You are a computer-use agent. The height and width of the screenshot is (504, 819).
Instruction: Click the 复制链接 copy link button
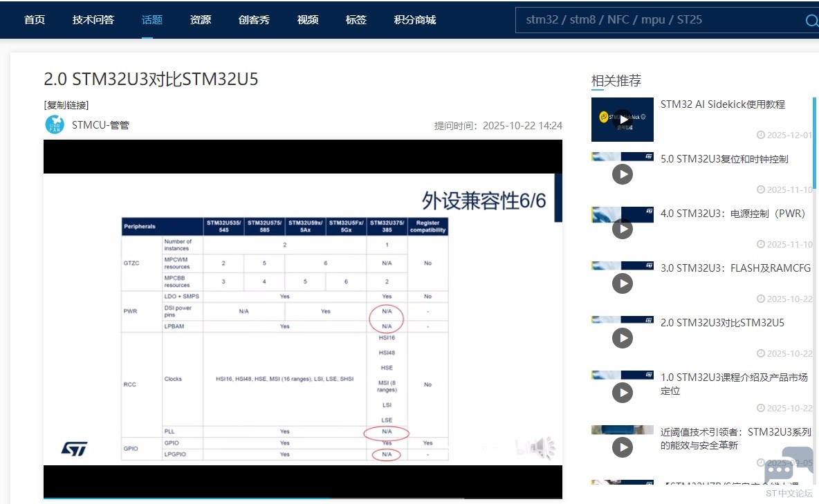click(x=66, y=105)
